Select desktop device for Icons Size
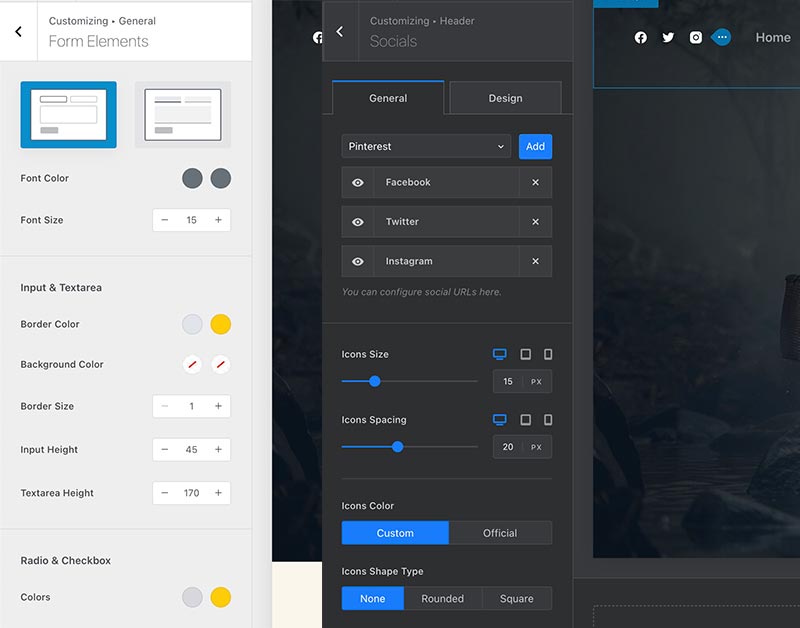The image size is (800, 628). (499, 354)
